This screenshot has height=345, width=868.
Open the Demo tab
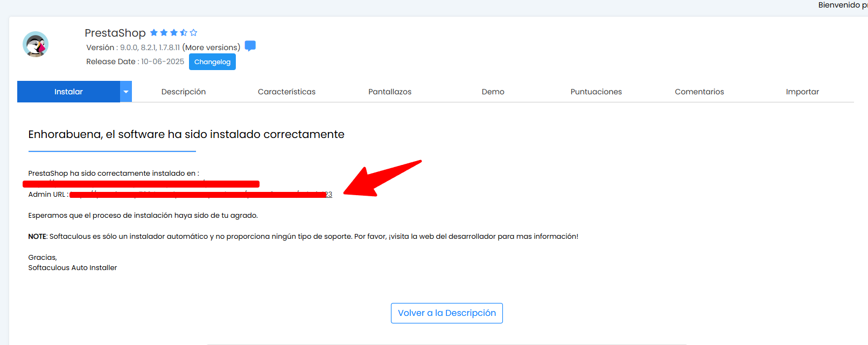493,92
